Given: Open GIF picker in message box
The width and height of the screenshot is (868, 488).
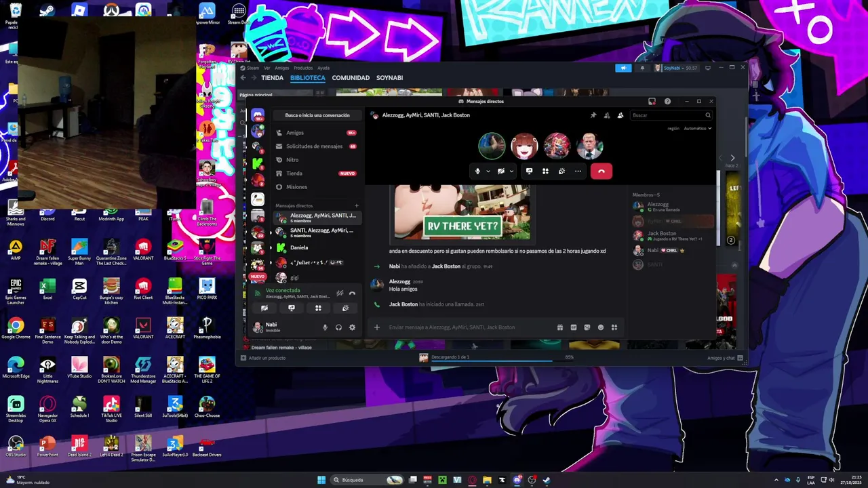Looking at the screenshot, I should point(574,327).
